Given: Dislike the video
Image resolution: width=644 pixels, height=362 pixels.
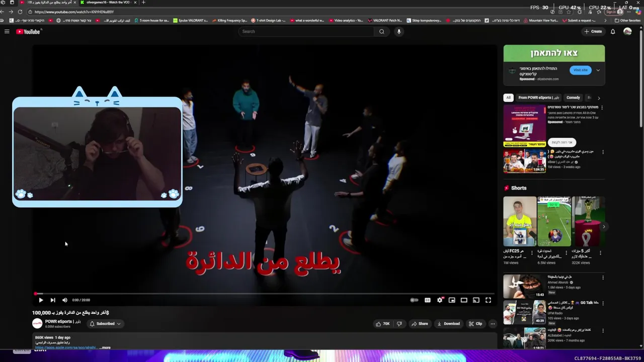Looking at the screenshot, I should point(399,324).
